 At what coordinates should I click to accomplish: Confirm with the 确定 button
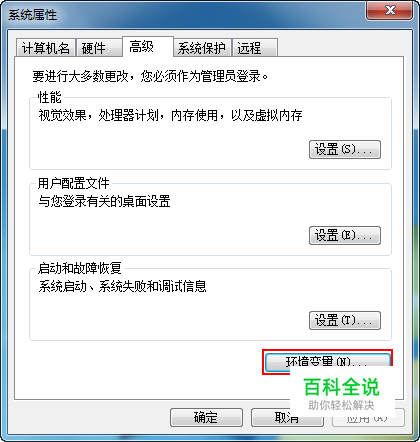206,418
